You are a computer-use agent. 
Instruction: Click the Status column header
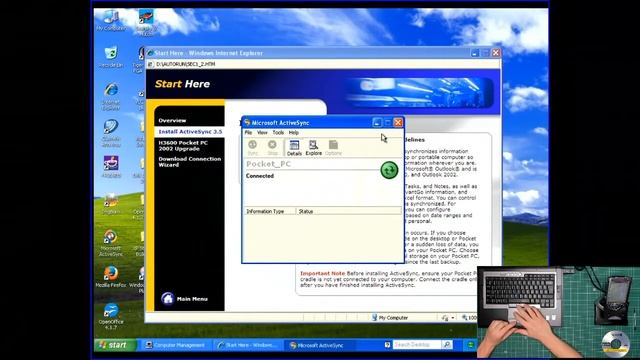coord(349,211)
